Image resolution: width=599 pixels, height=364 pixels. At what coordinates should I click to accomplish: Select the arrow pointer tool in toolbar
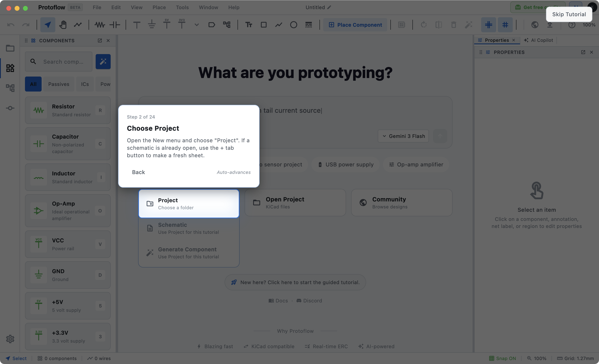click(48, 25)
